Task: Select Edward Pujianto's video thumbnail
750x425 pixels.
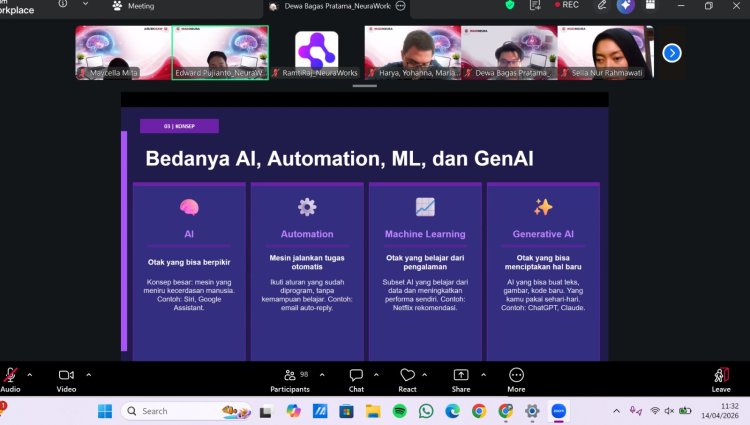Action: coord(220,53)
